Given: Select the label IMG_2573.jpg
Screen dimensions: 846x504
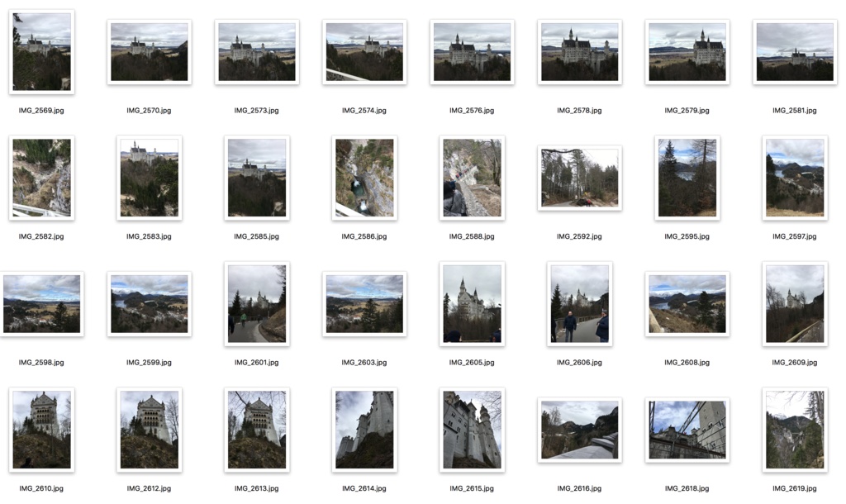Looking at the screenshot, I should click(x=257, y=110).
